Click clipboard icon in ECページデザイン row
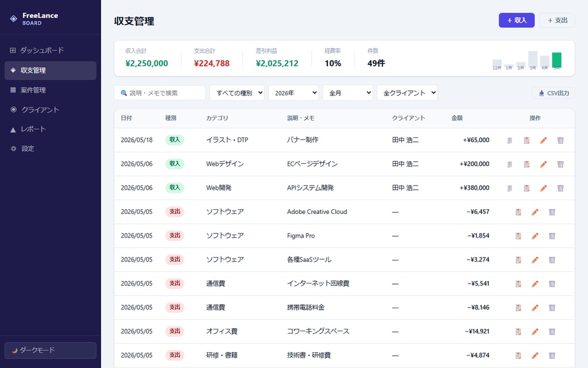 (527, 164)
